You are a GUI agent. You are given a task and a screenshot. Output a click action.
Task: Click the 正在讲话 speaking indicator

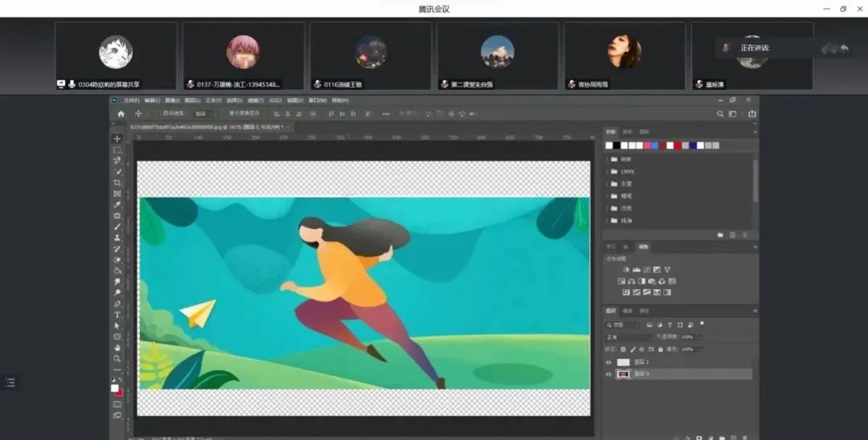pyautogui.click(x=755, y=48)
